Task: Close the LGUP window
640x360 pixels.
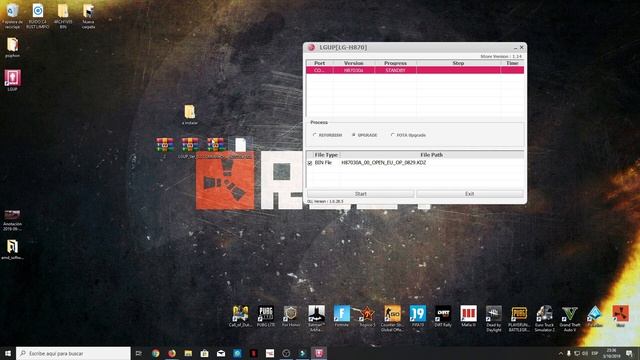Action: click(521, 47)
